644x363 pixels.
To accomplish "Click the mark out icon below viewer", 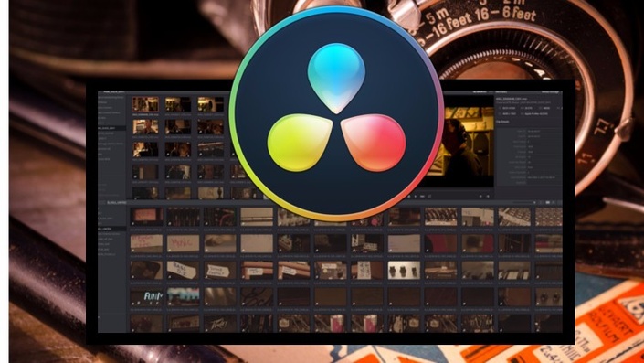I will [x=488, y=196].
